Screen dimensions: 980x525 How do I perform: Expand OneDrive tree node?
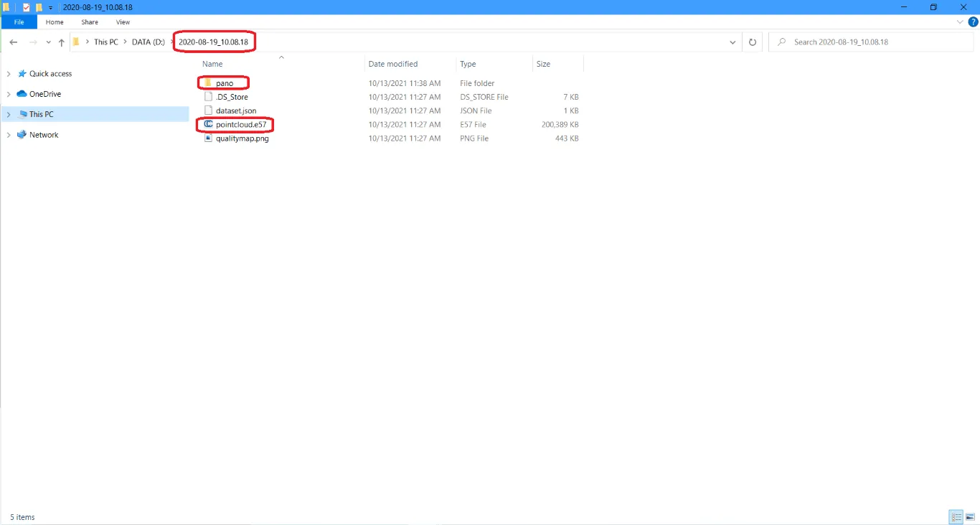9,94
